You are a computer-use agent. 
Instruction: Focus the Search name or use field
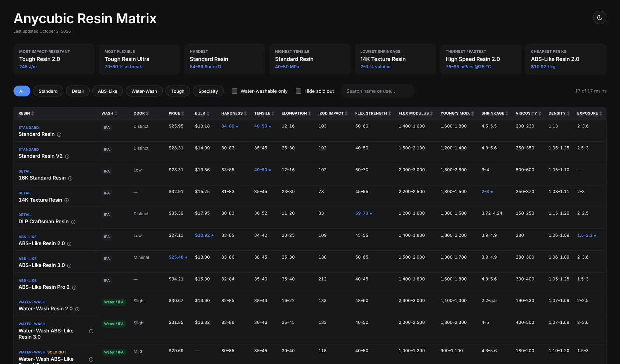point(378,91)
